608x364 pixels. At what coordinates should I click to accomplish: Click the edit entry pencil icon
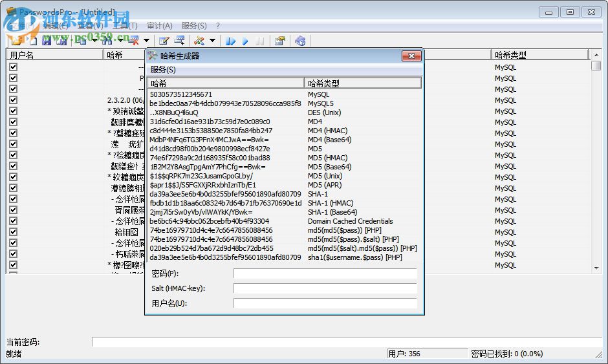tap(164, 40)
